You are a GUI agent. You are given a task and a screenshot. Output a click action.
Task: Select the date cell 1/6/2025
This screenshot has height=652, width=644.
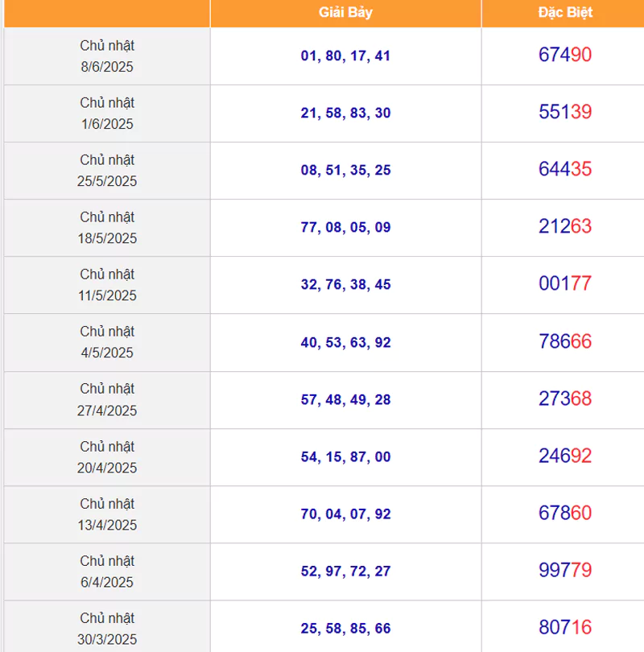107,113
